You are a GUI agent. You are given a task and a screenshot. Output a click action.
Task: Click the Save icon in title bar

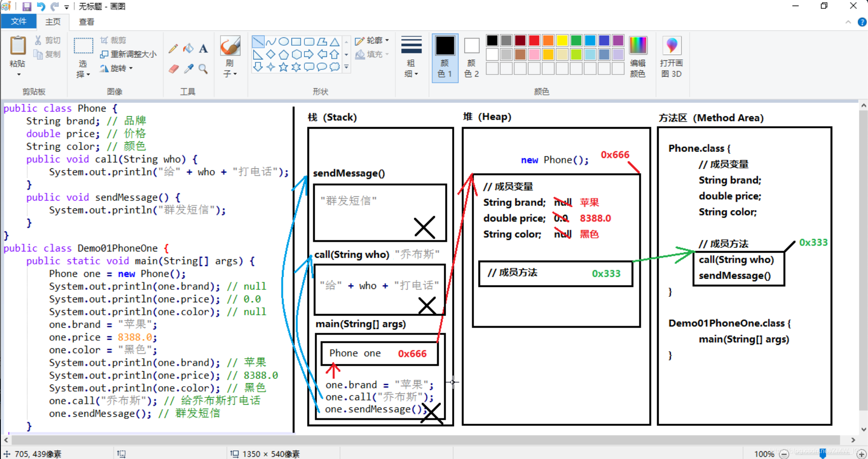pyautogui.click(x=27, y=6)
